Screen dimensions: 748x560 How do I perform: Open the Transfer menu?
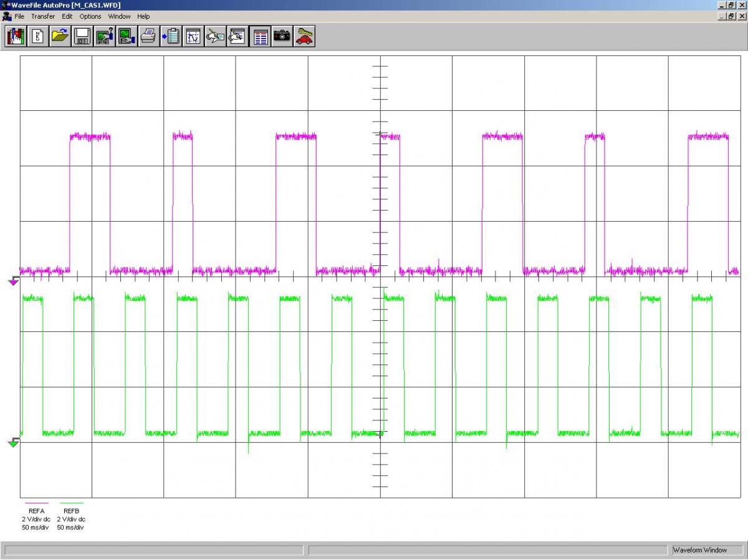43,16
